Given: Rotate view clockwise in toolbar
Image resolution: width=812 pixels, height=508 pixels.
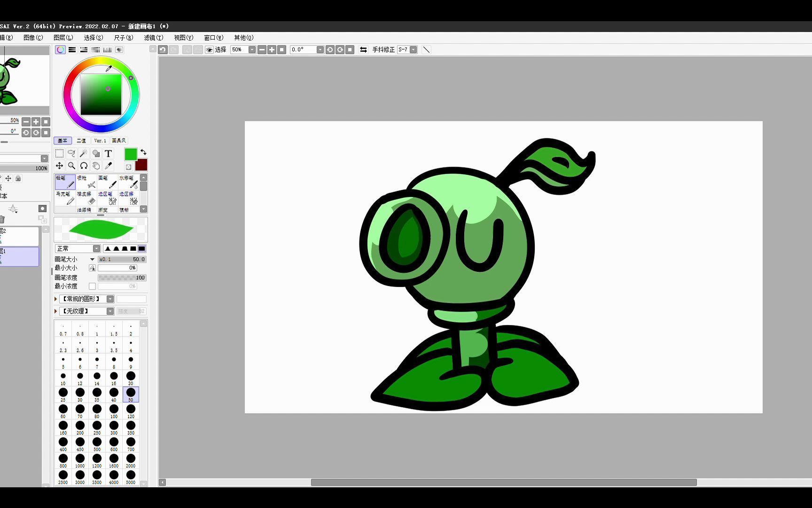Looking at the screenshot, I should coord(340,49).
